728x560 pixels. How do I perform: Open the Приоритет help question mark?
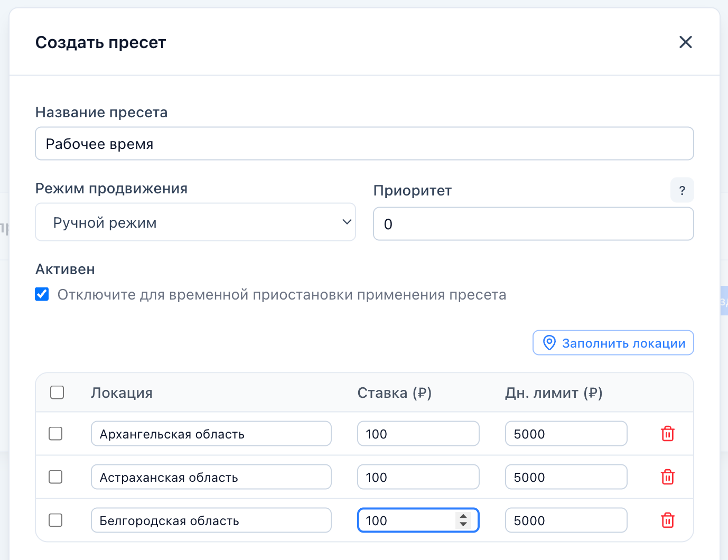682,191
